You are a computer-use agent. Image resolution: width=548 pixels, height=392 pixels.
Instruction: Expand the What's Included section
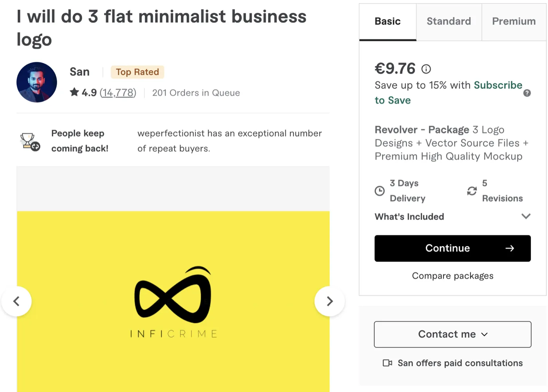pyautogui.click(x=526, y=216)
